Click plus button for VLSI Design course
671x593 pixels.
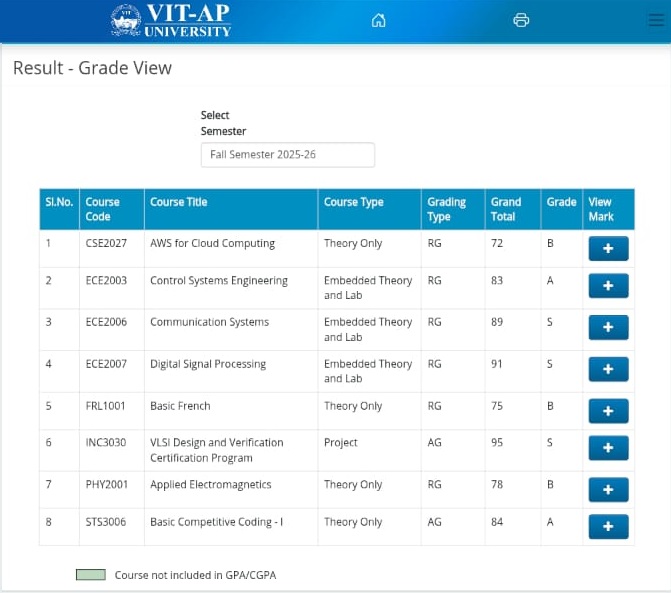(x=608, y=448)
